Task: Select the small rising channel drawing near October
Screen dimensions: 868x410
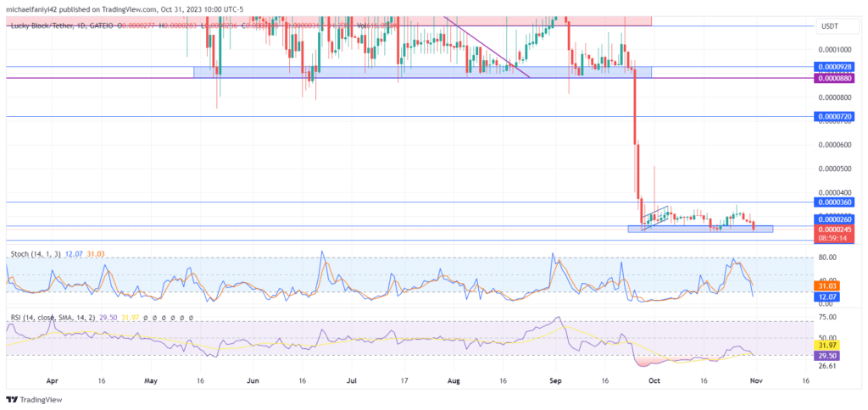Action: [x=655, y=218]
